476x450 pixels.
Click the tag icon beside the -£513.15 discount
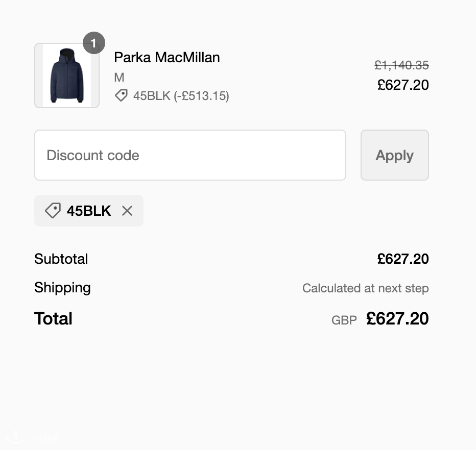pos(121,95)
